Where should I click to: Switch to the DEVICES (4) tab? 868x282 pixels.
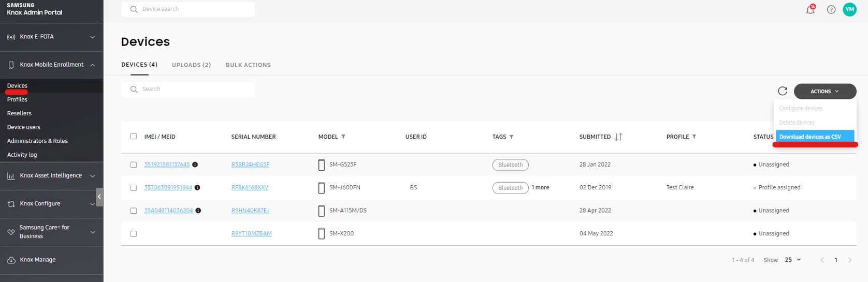pos(139,65)
